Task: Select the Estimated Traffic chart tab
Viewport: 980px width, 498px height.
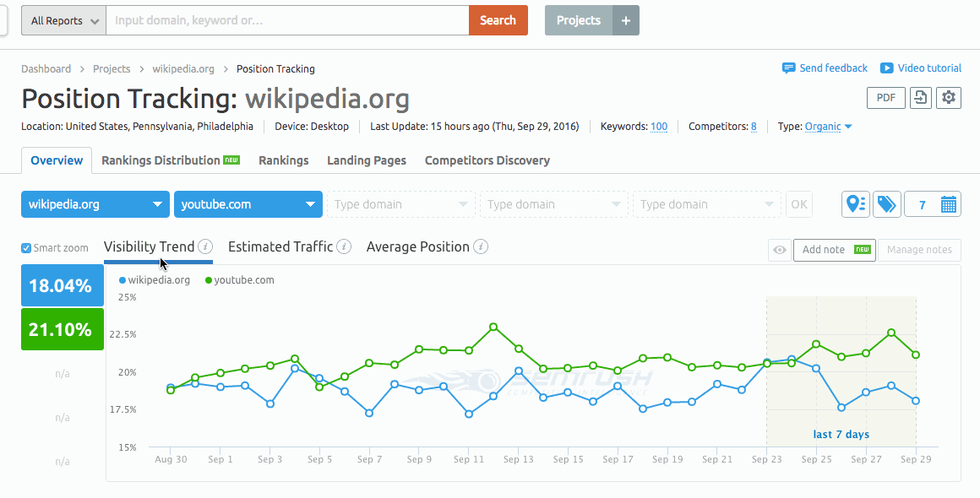Action: click(x=280, y=246)
